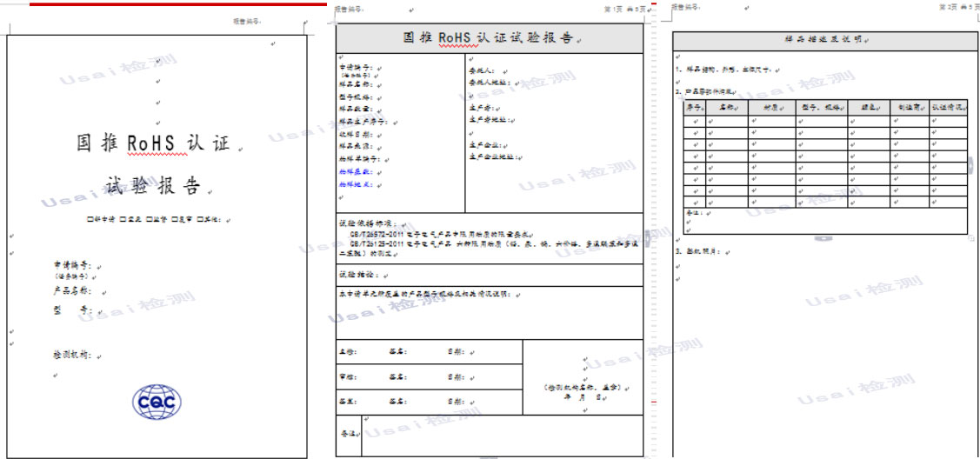Click the 样品来源 field on page 1
This screenshot has height=459, width=980.
point(357,146)
